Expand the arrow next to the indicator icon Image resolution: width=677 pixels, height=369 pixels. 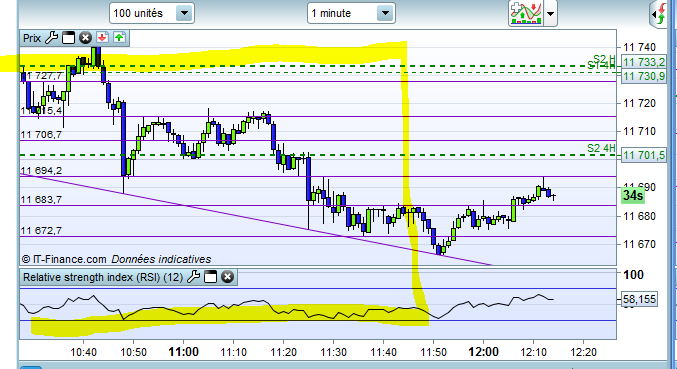[x=550, y=13]
